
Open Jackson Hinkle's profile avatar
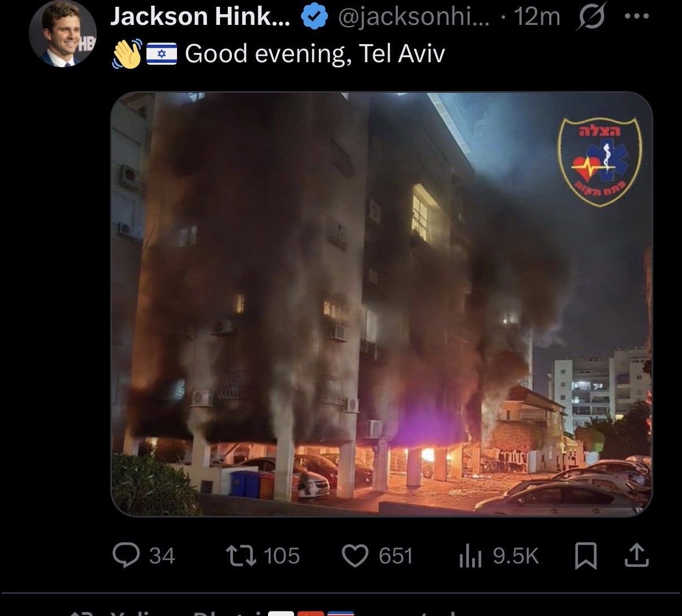63,33
